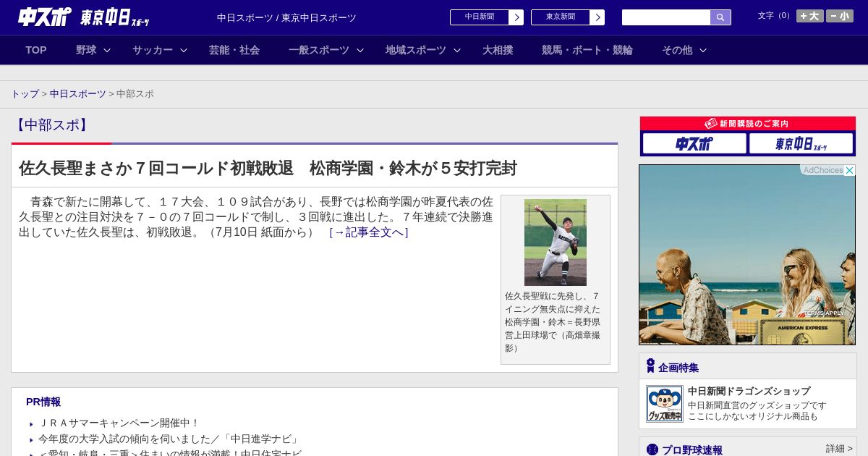
Task: Open ＪＲＡサマーキャンペーン開催中！ link
Action: click(119, 423)
